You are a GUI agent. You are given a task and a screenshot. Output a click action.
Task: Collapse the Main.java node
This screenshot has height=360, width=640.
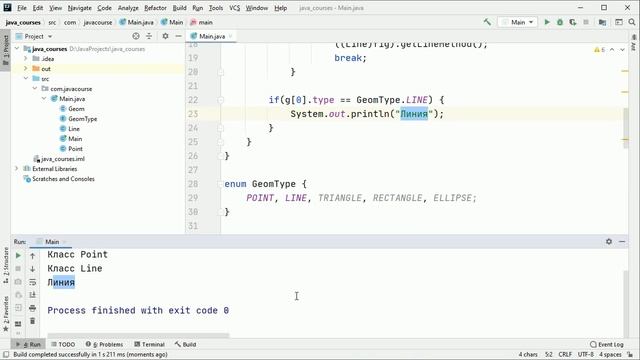[44, 98]
